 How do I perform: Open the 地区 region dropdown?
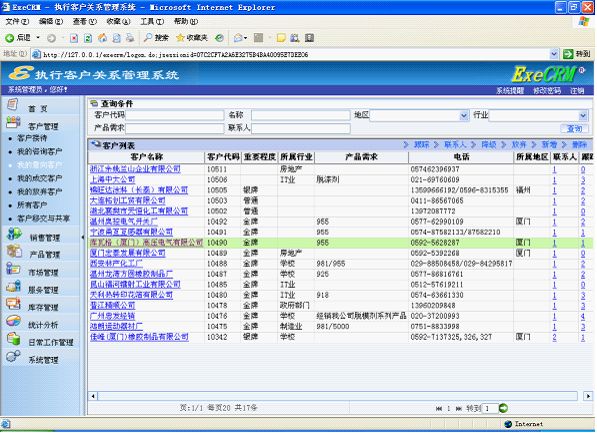463,115
